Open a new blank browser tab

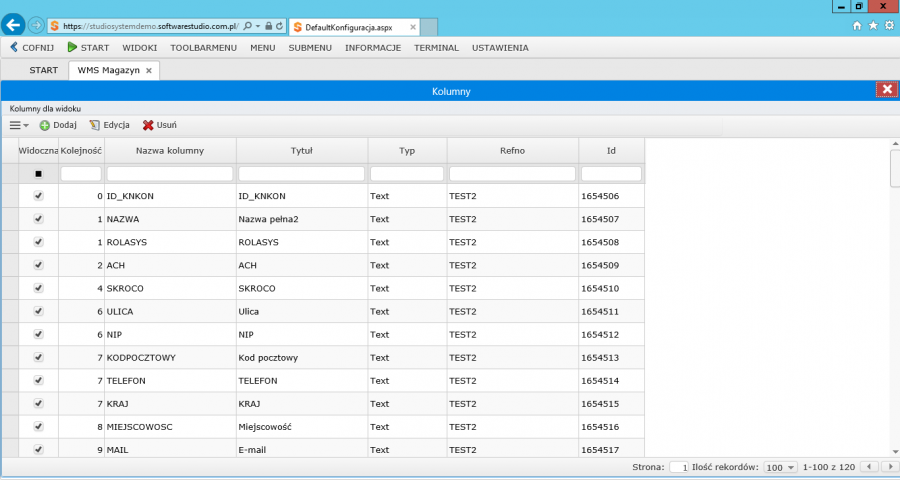coord(429,27)
